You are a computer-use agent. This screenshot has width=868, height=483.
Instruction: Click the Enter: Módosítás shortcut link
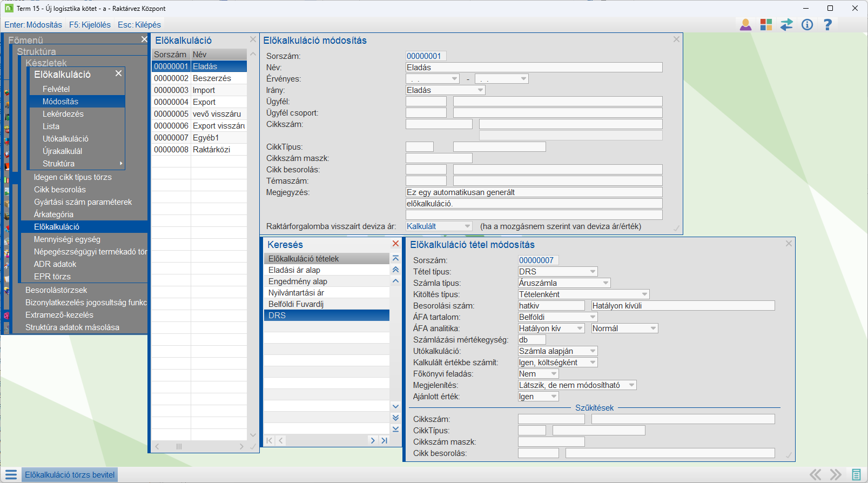tap(33, 25)
